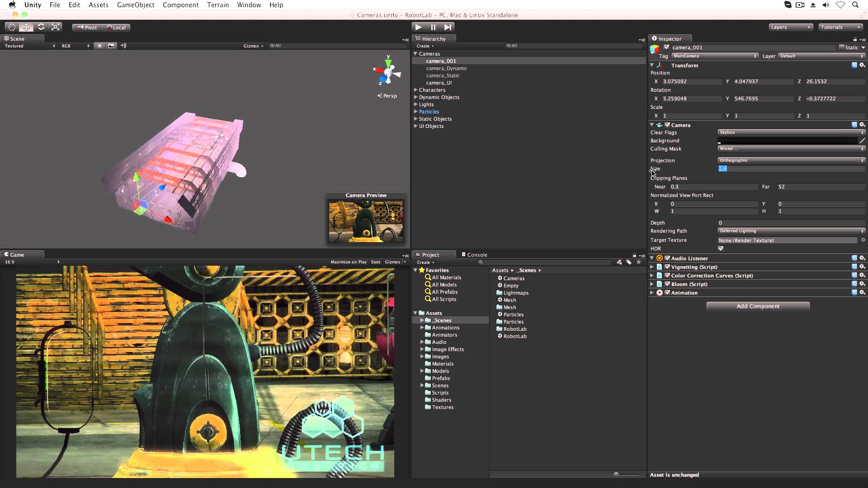
Task: Open the Tag MainCamera dropdown
Action: [715, 56]
